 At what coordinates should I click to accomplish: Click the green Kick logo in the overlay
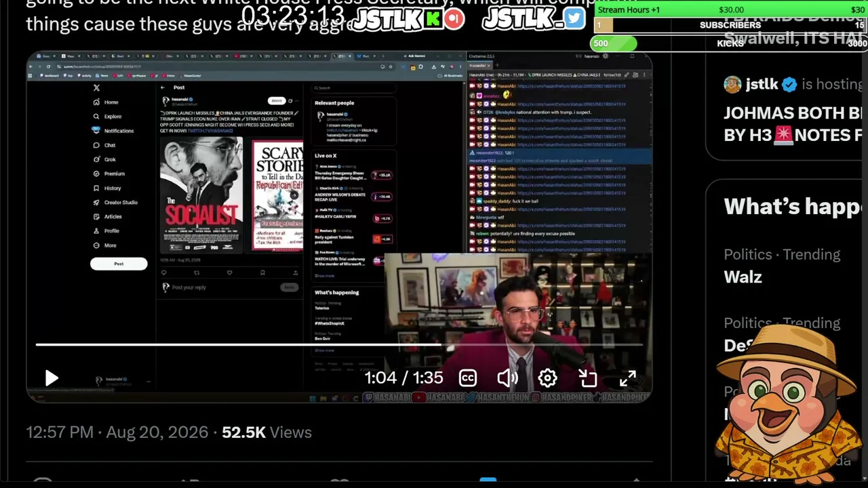[x=432, y=18]
